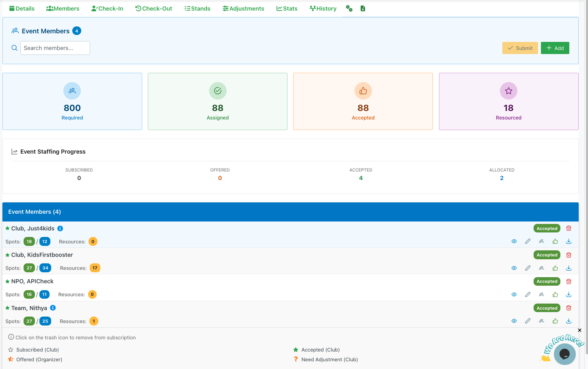Viewport: 588px width, 369px height.
Task: Switch to the Check-In tab
Action: point(107,9)
